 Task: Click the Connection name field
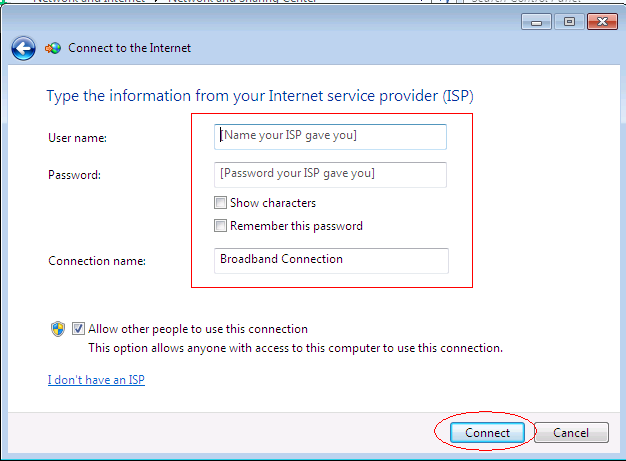[x=331, y=261]
